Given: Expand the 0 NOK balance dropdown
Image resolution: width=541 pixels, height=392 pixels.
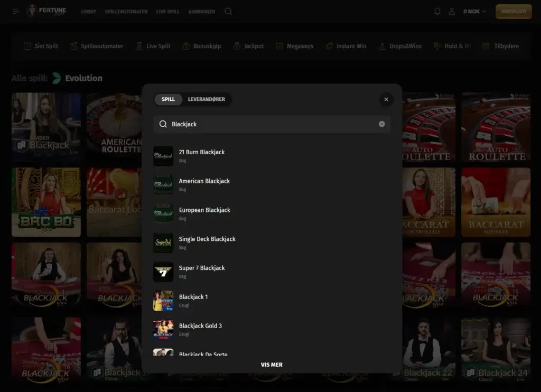Looking at the screenshot, I should coord(474,12).
